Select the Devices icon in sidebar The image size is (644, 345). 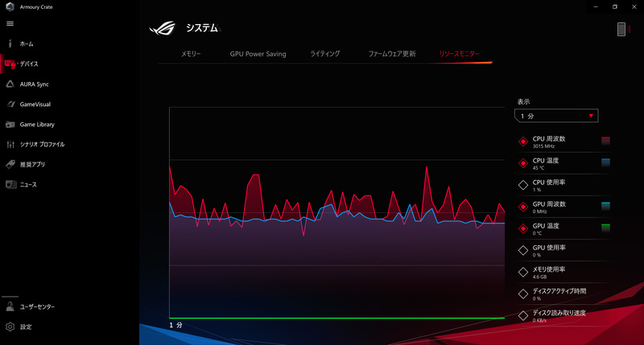coord(10,64)
